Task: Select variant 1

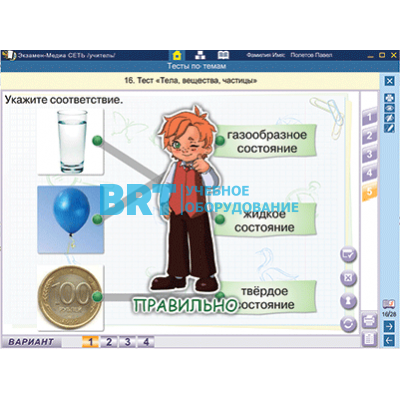Action: pyautogui.click(x=90, y=342)
